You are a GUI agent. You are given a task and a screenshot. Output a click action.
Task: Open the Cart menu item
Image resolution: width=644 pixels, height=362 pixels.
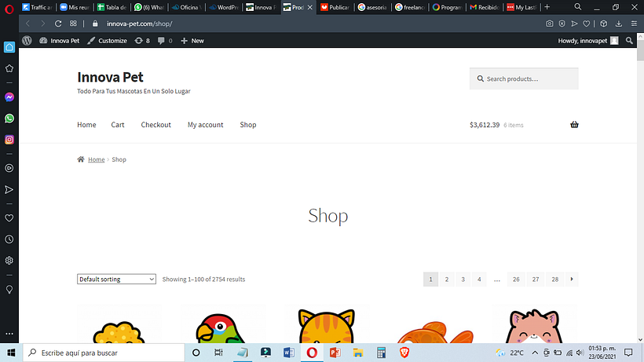[118, 125]
